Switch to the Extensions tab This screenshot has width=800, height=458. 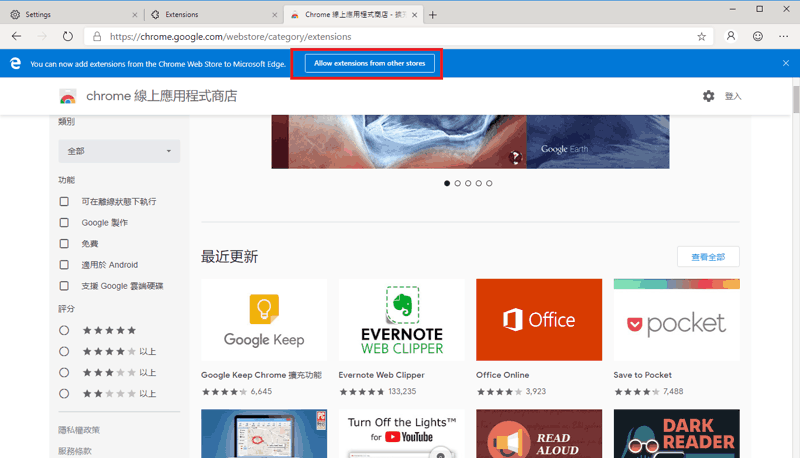(214, 15)
